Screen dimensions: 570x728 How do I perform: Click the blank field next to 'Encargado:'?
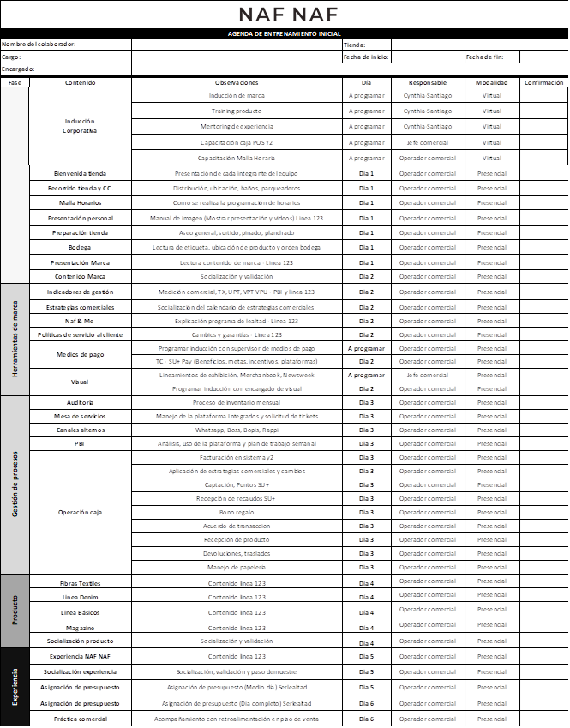pos(350,69)
